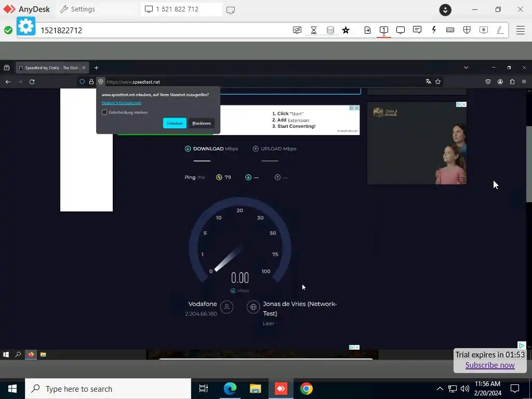Select monitor 1 display icon
This screenshot has width=532, height=399.
pyautogui.click(x=384, y=30)
